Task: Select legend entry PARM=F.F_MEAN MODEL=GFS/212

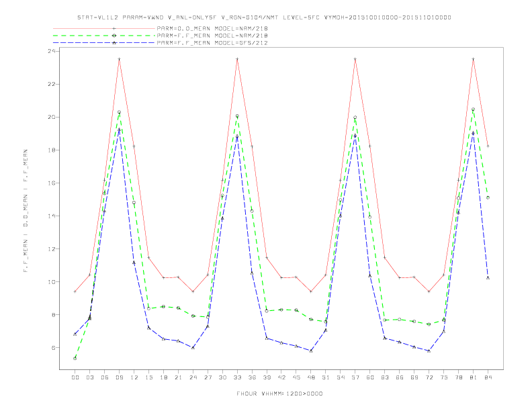Action: tap(212, 43)
